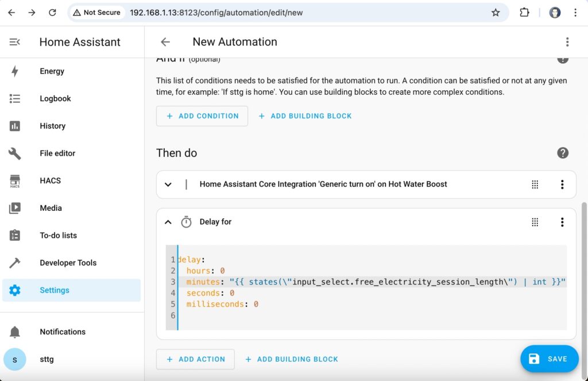This screenshot has height=381, width=588.
Task: Open the Notifications sidebar item
Action: 71,332
